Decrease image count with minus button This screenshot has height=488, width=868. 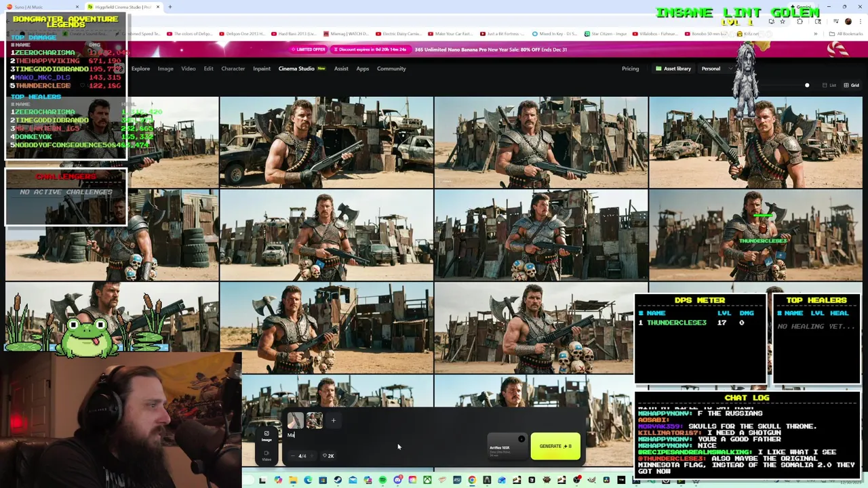coord(292,455)
